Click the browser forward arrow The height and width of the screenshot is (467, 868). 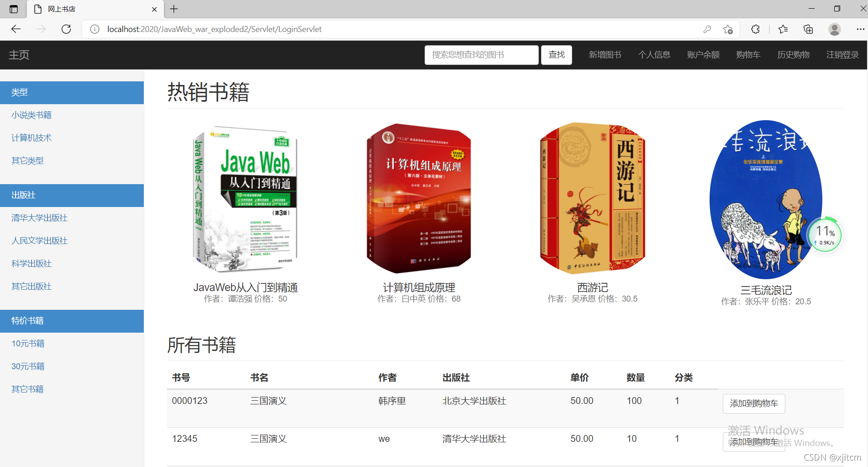[x=41, y=29]
